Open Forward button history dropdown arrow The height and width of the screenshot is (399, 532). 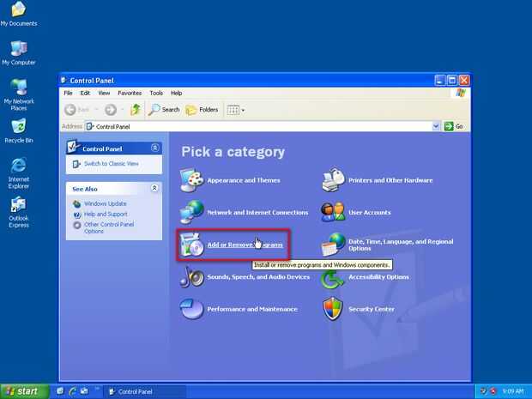(122, 110)
